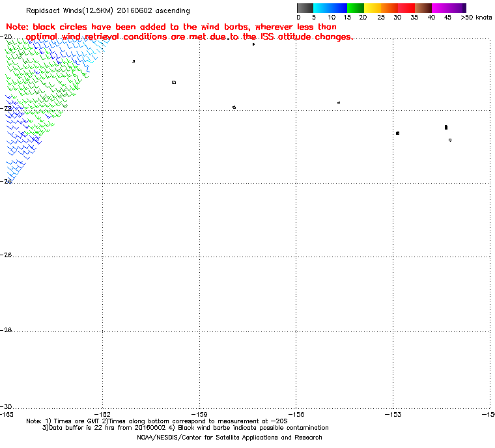Click the red note line beginning 'Note: black circles'
This screenshot has width=495, height=448.
(171, 27)
